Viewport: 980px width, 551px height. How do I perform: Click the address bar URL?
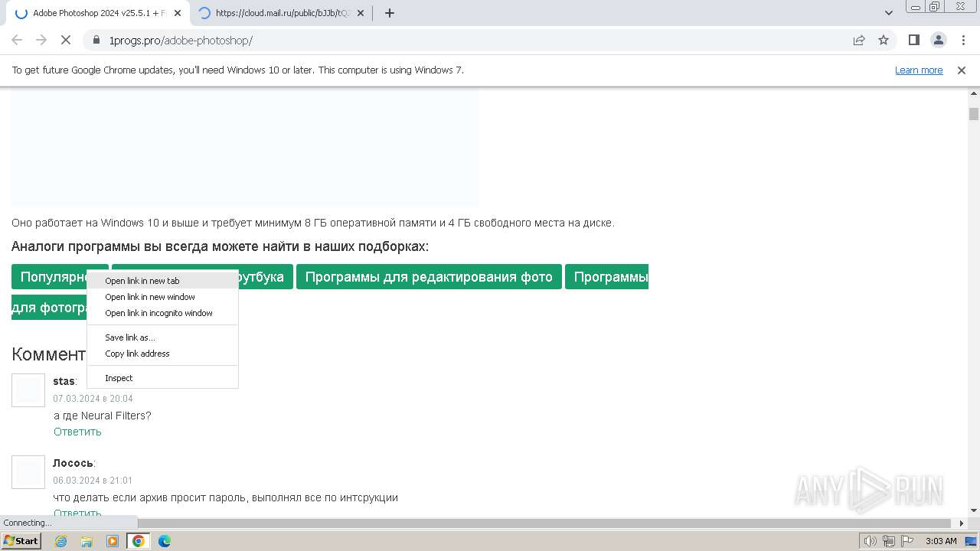point(181,41)
